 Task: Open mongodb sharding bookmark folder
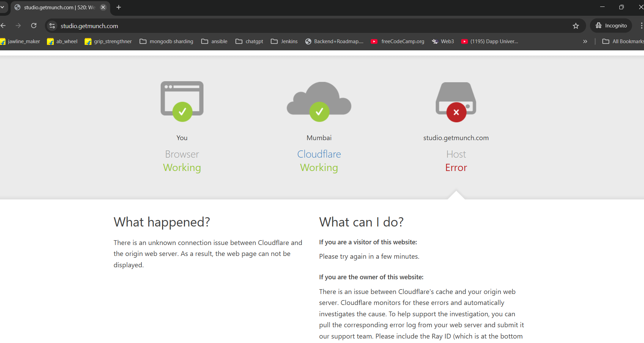(x=166, y=41)
